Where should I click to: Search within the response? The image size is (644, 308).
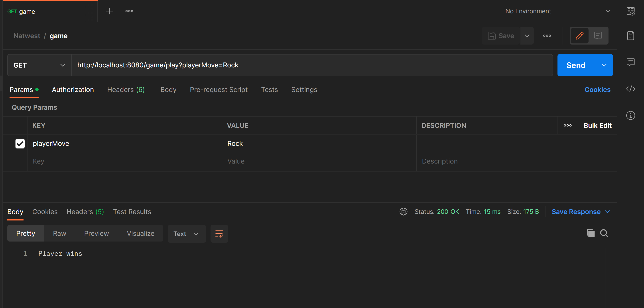click(x=604, y=233)
